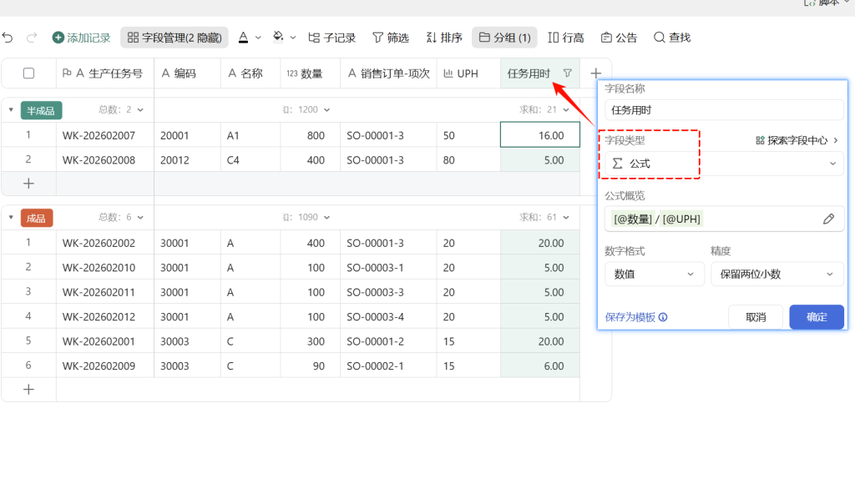
Task: Adjust row height (行高)
Action: [x=566, y=38]
